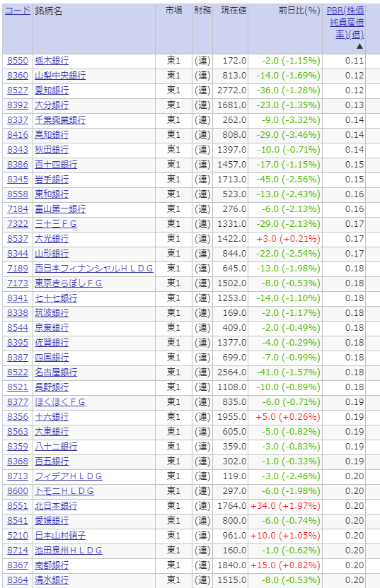
Task: Click 市場 column header
Action: [174, 11]
